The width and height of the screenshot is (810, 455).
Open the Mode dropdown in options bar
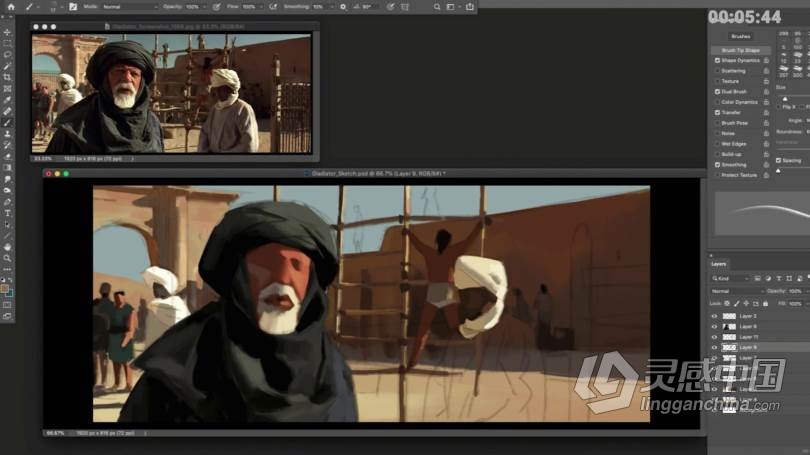(130, 7)
